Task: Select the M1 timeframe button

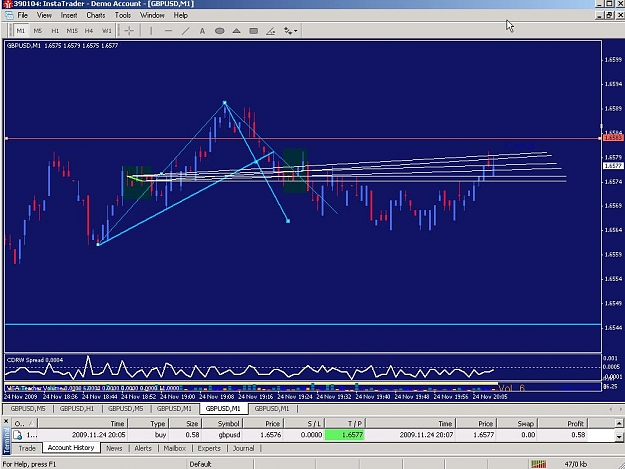Action: point(20,31)
